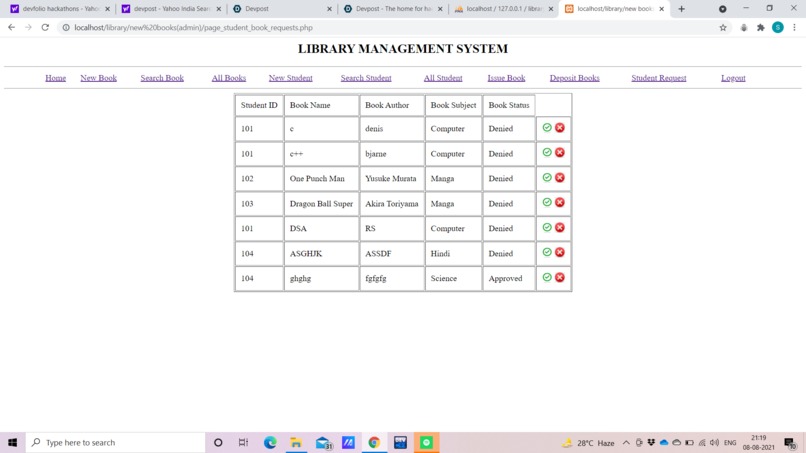The image size is (806, 453).
Task: Open Microsoft Edge from taskbar
Action: pos(270,442)
